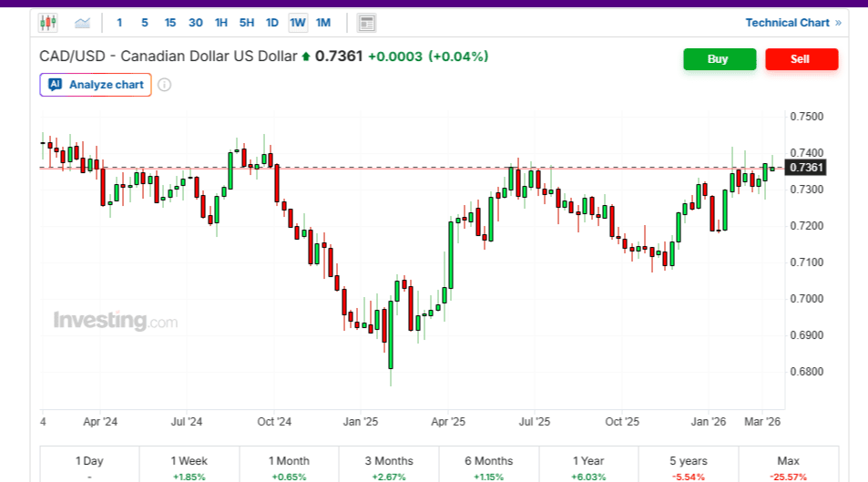Click the AI Analyze chart button
The image size is (868, 482).
96,85
